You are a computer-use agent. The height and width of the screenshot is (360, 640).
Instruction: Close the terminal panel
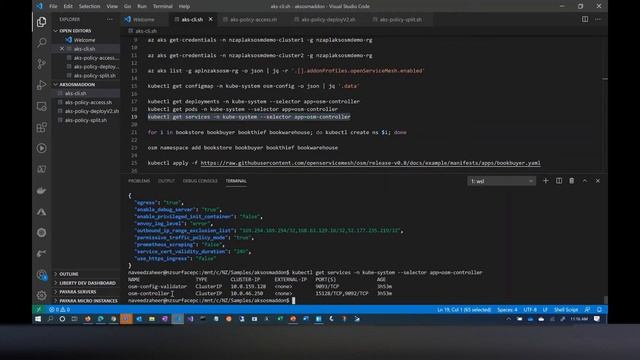598,181
